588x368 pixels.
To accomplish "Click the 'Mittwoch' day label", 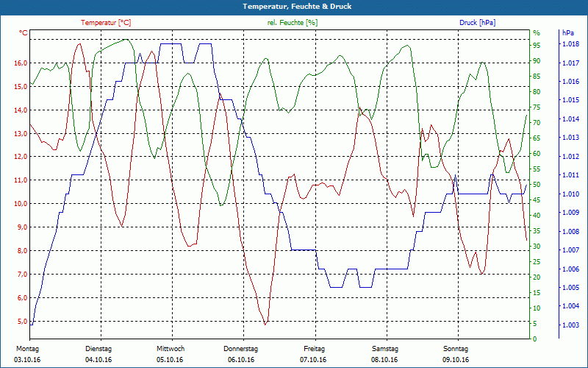I will coord(171,349).
